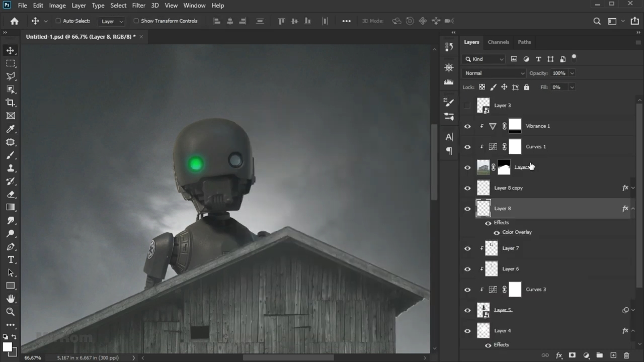The width and height of the screenshot is (644, 362).
Task: Enable Show Transform Controls checkbox
Action: coord(136,21)
